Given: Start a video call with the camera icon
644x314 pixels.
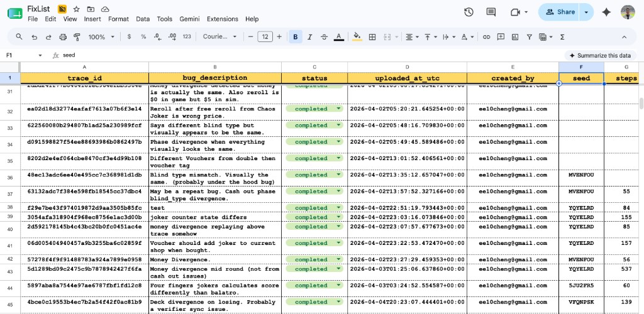Looking at the screenshot, I should tap(516, 13).
